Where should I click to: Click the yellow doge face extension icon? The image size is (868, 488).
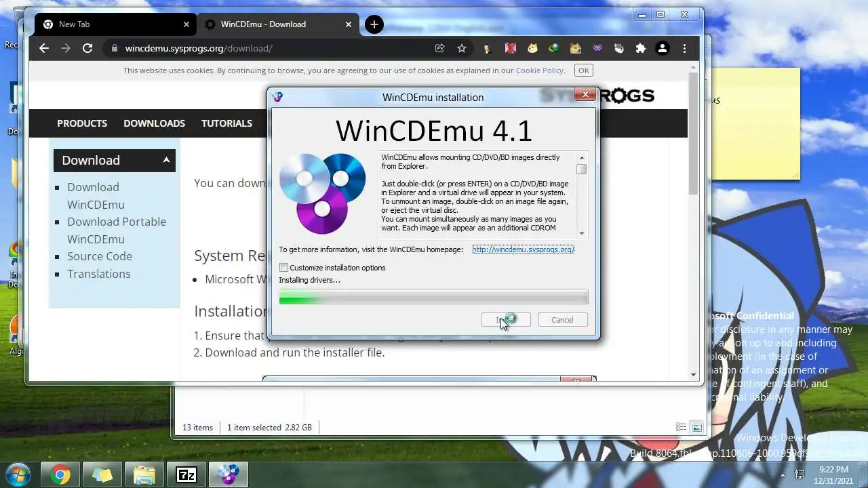pos(532,48)
